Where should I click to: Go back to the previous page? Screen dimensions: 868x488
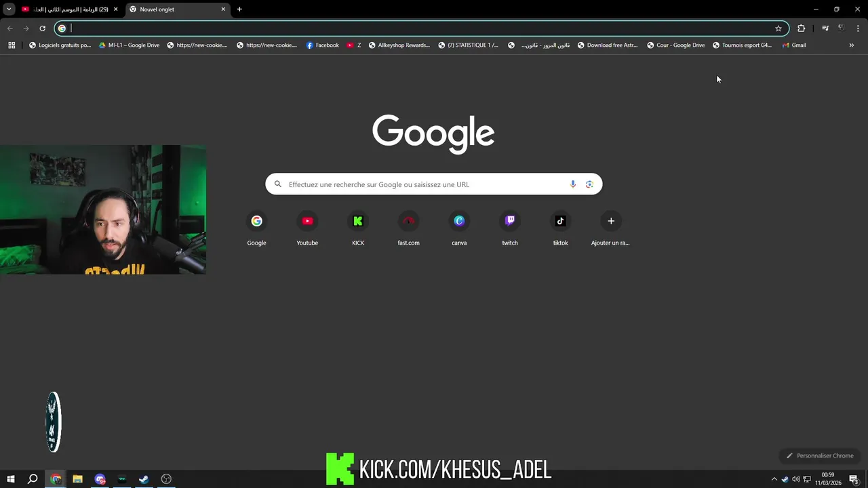pos(9,28)
